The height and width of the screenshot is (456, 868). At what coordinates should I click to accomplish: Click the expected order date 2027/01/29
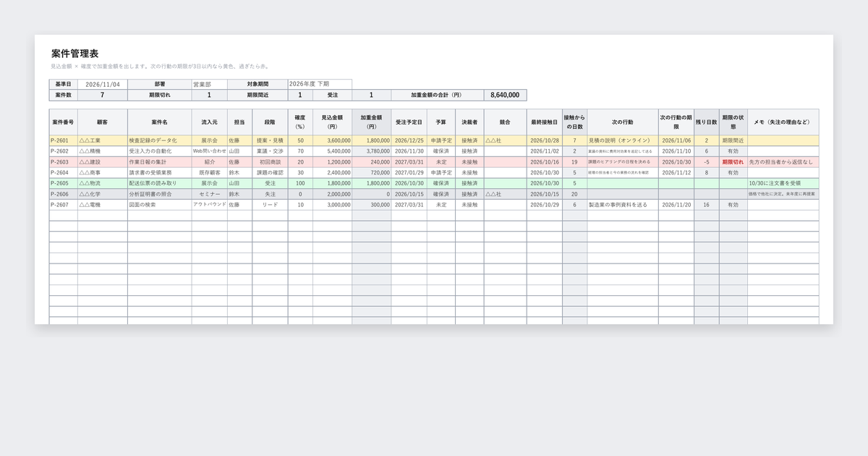409,173
